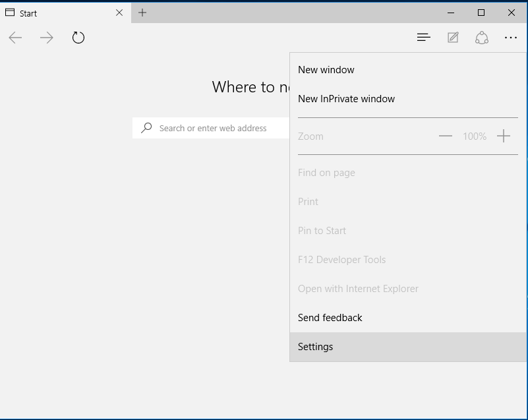Click Find on page option
The height and width of the screenshot is (420, 528).
tap(326, 173)
